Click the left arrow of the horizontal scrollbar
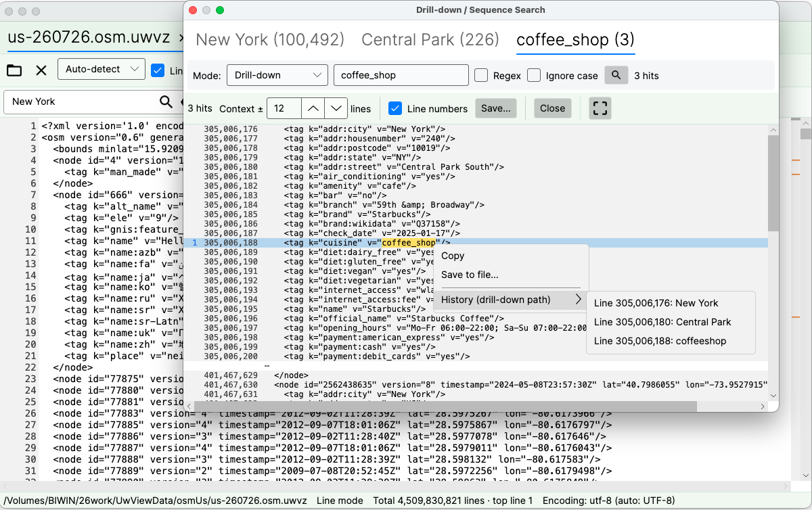 click(190, 407)
